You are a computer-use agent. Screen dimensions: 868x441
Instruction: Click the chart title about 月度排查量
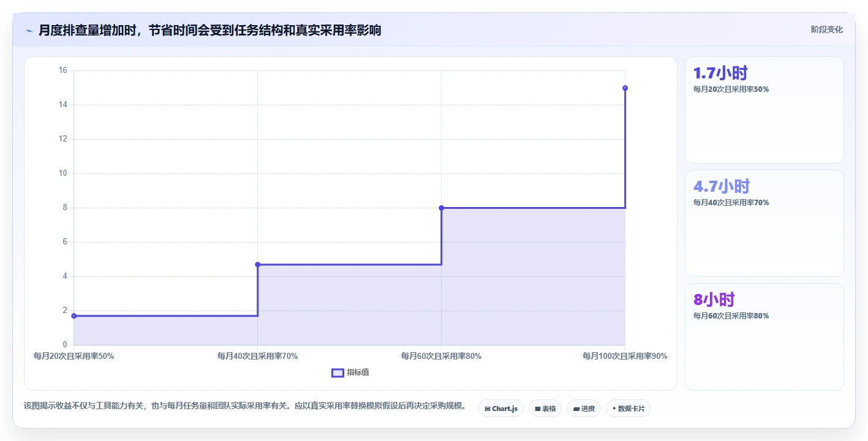pyautogui.click(x=210, y=31)
